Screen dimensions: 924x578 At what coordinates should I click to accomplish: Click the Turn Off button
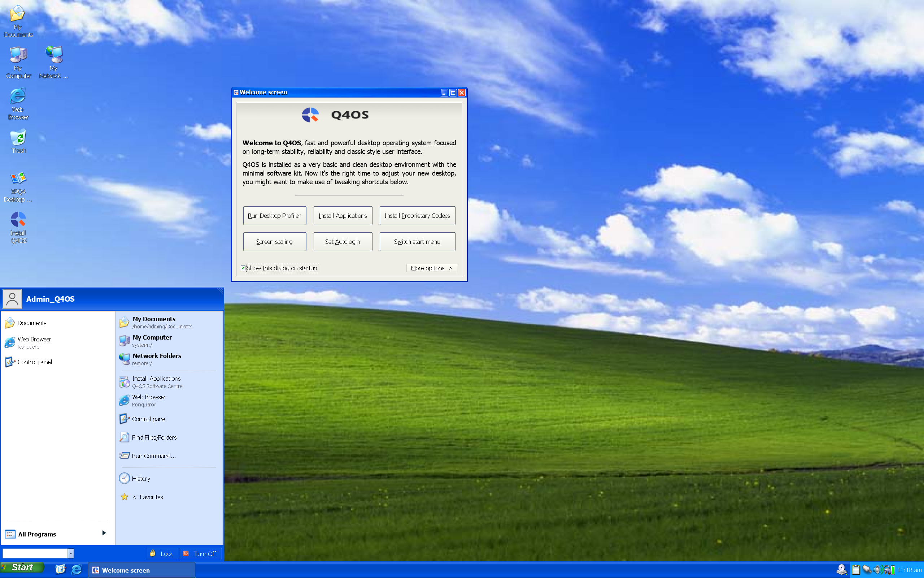pos(200,553)
